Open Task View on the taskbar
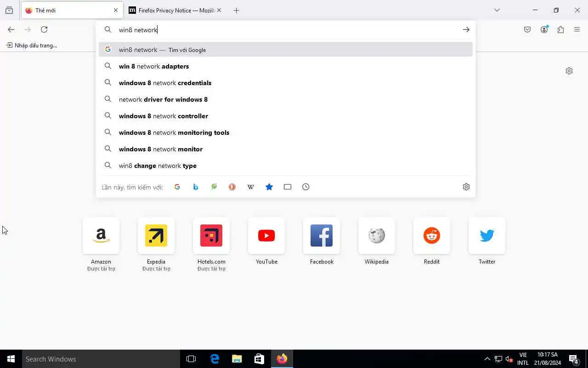 pos(191,359)
